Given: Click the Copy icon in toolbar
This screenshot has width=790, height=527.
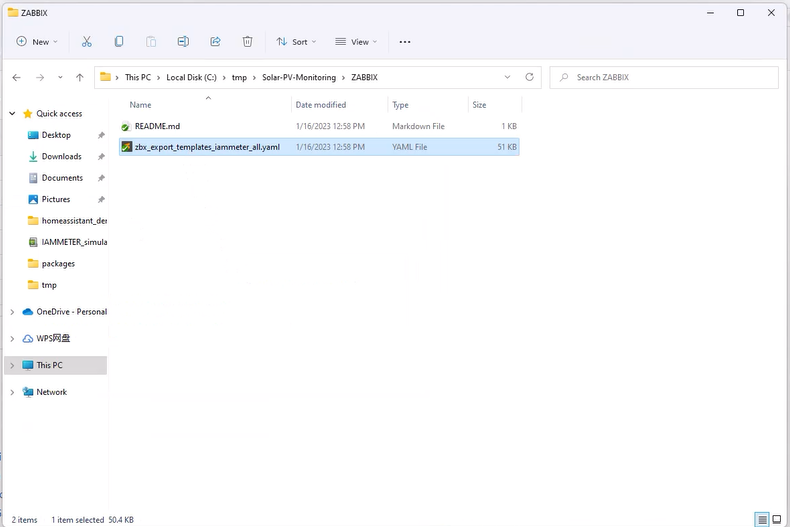Looking at the screenshot, I should click(x=119, y=42).
